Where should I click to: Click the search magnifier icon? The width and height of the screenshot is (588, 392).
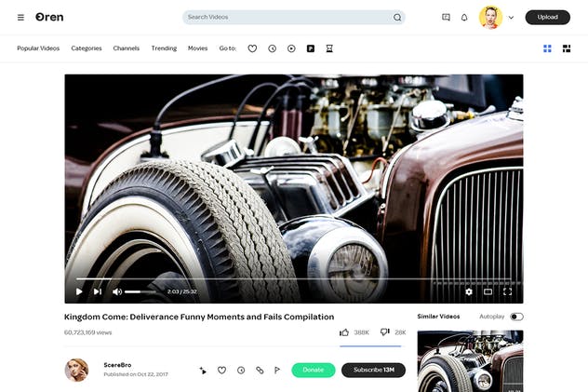397,18
